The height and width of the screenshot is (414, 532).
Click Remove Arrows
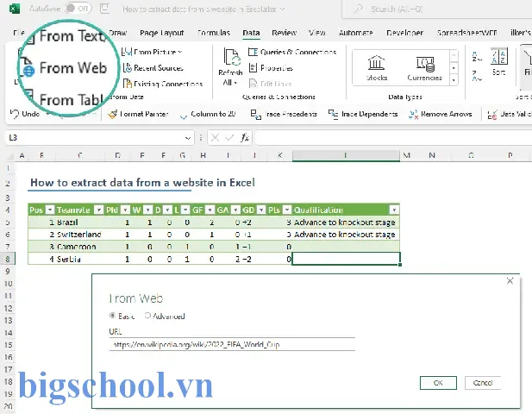(440, 114)
